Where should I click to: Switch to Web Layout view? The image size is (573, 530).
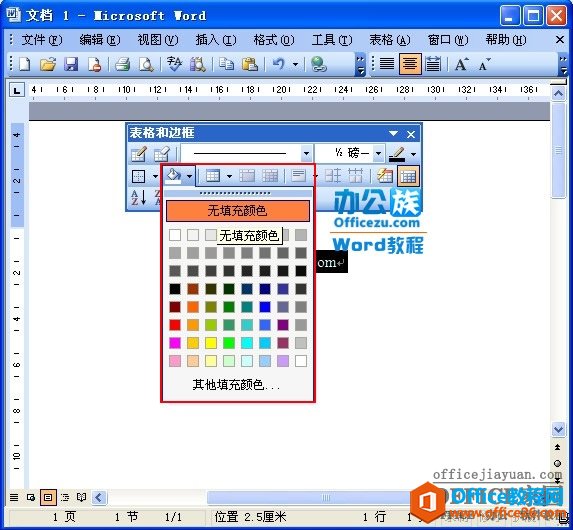[31, 497]
